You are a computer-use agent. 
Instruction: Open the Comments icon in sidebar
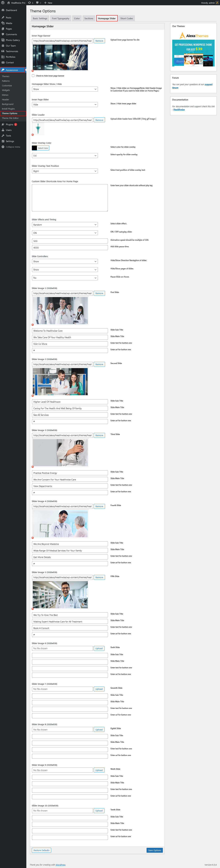pos(3,34)
